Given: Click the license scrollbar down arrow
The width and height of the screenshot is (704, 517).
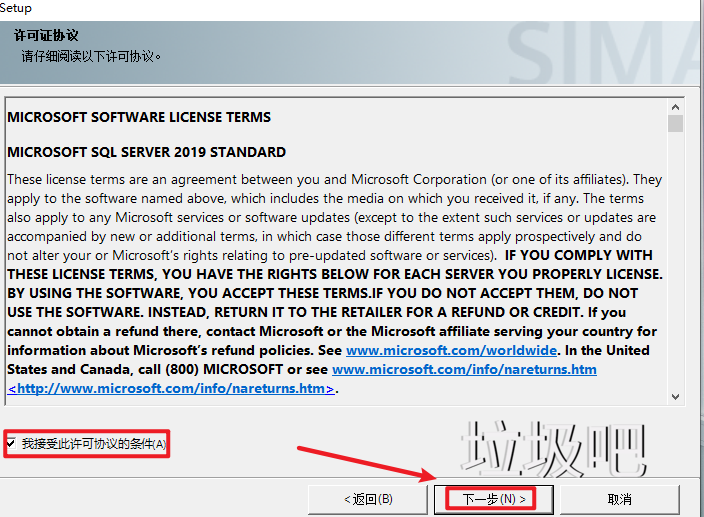Looking at the screenshot, I should point(676,396).
